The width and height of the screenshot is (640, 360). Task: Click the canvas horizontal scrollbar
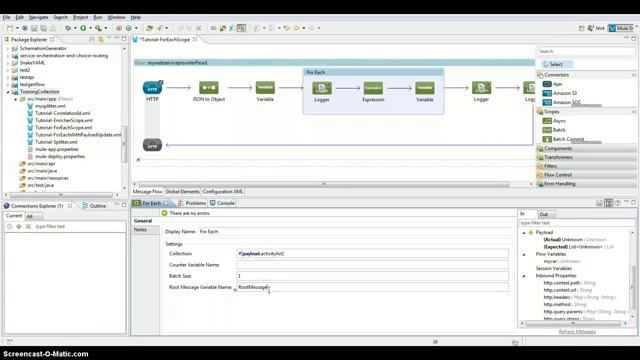[x=324, y=184]
